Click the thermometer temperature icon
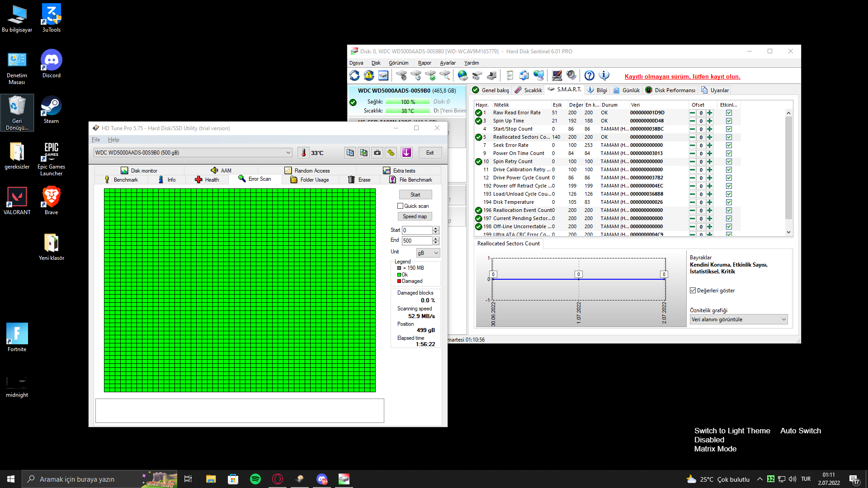 click(303, 153)
